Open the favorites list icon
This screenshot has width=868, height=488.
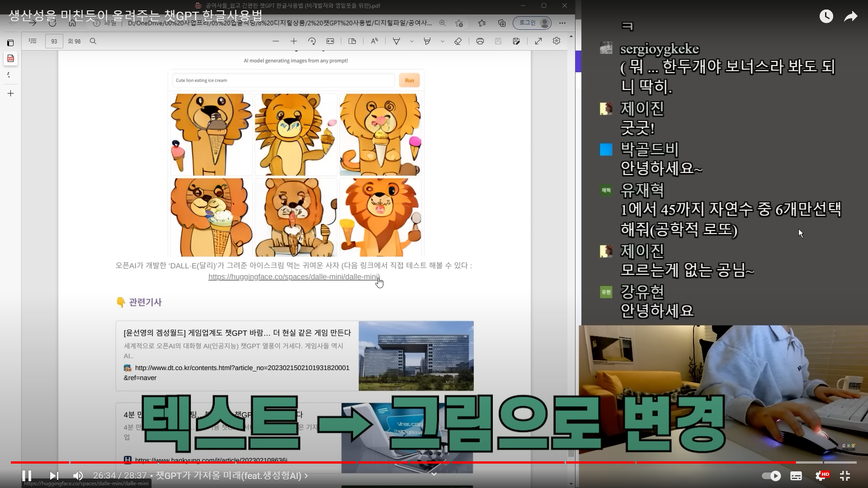pyautogui.click(x=482, y=23)
